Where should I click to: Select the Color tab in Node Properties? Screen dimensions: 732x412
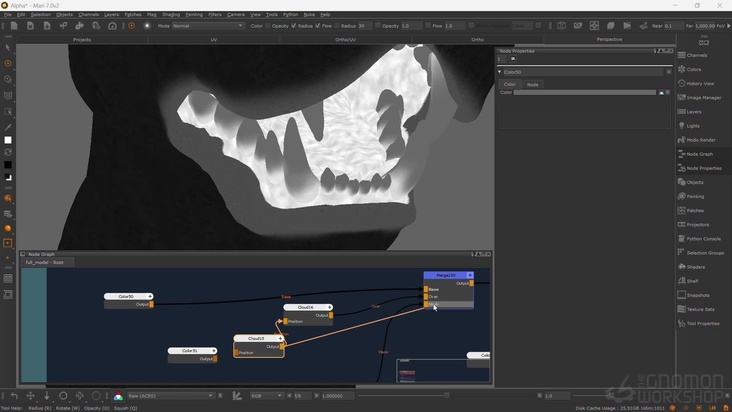click(510, 84)
